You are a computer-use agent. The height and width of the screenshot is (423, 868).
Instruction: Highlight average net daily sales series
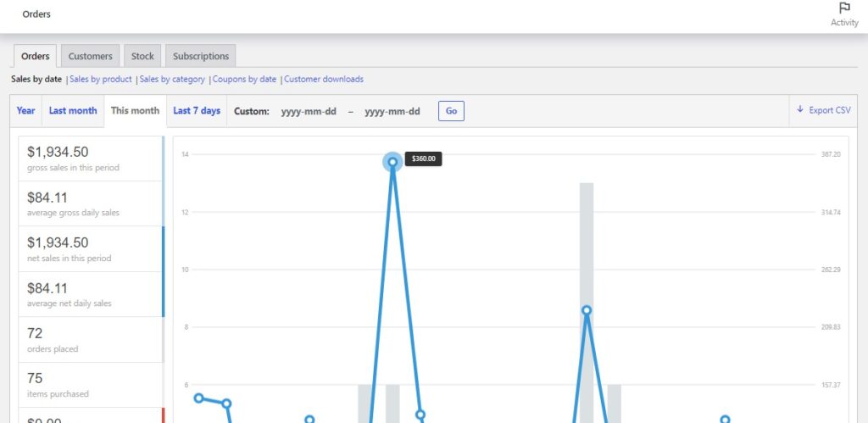click(x=92, y=294)
